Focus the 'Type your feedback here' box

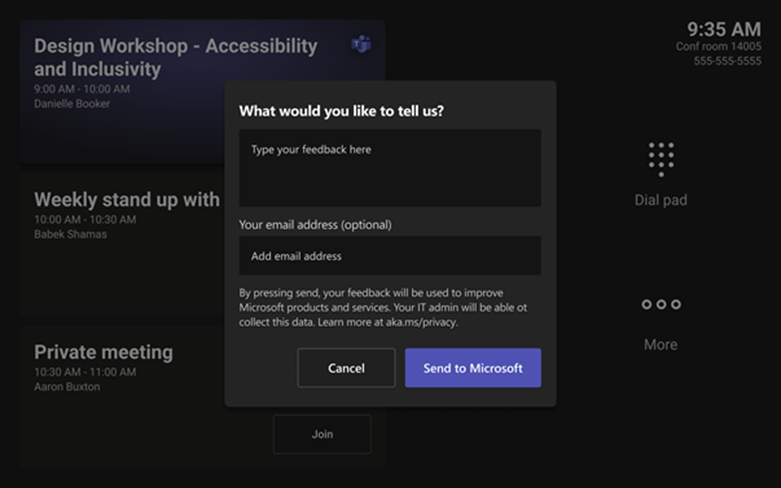click(x=390, y=168)
